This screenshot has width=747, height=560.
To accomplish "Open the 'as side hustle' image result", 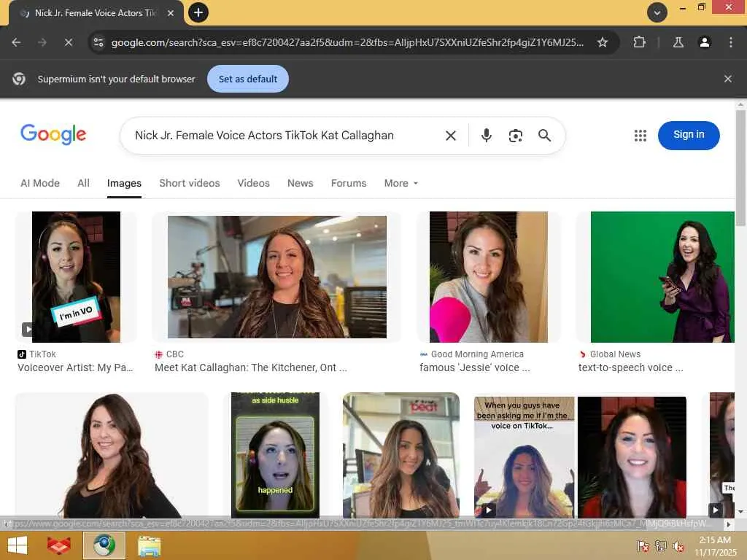I will pyautogui.click(x=275, y=455).
